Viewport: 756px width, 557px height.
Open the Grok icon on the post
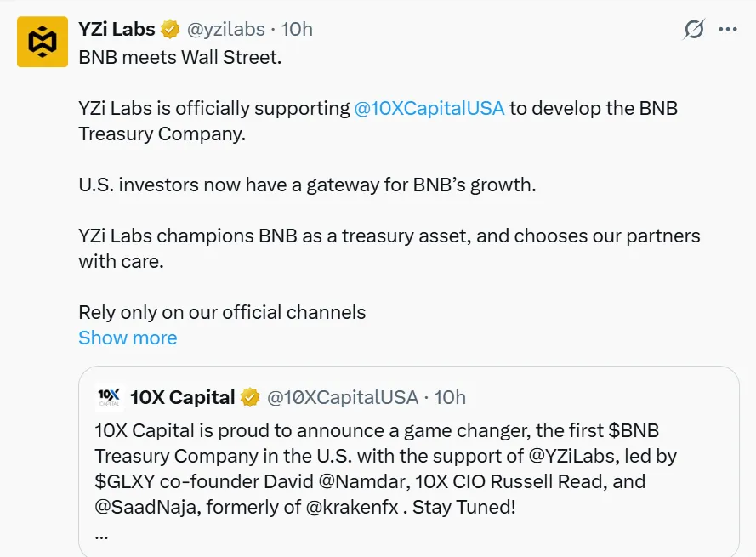pyautogui.click(x=694, y=30)
